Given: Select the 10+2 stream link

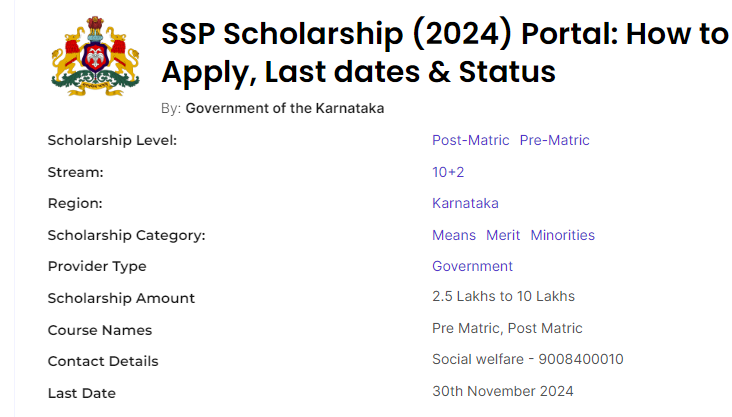Looking at the screenshot, I should 448,172.
